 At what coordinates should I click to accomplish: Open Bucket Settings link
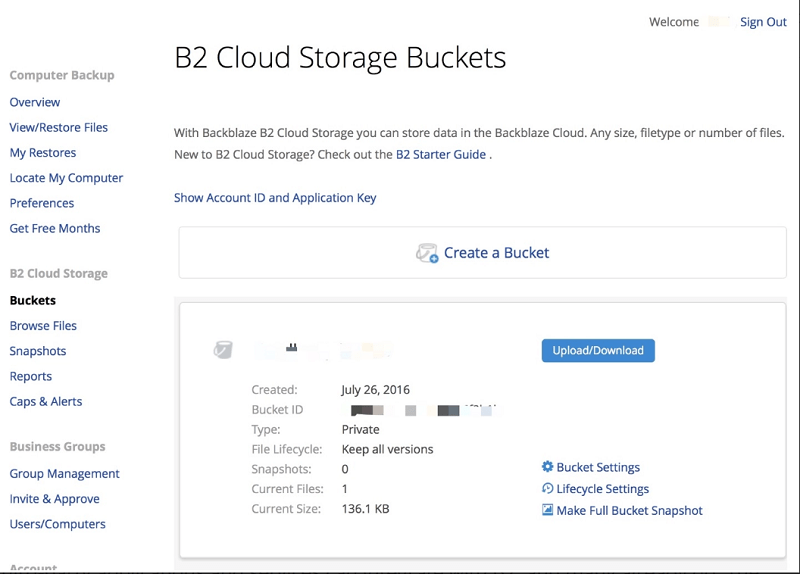(598, 467)
